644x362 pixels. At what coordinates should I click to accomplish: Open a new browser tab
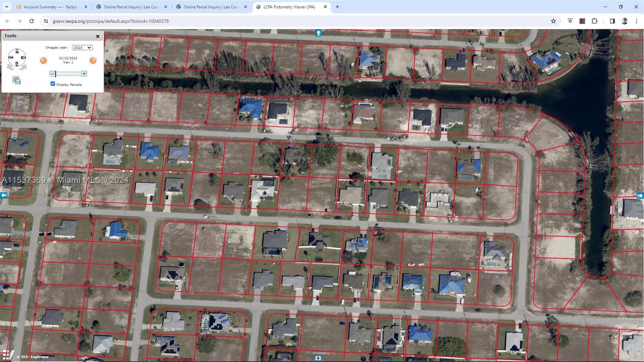(337, 7)
